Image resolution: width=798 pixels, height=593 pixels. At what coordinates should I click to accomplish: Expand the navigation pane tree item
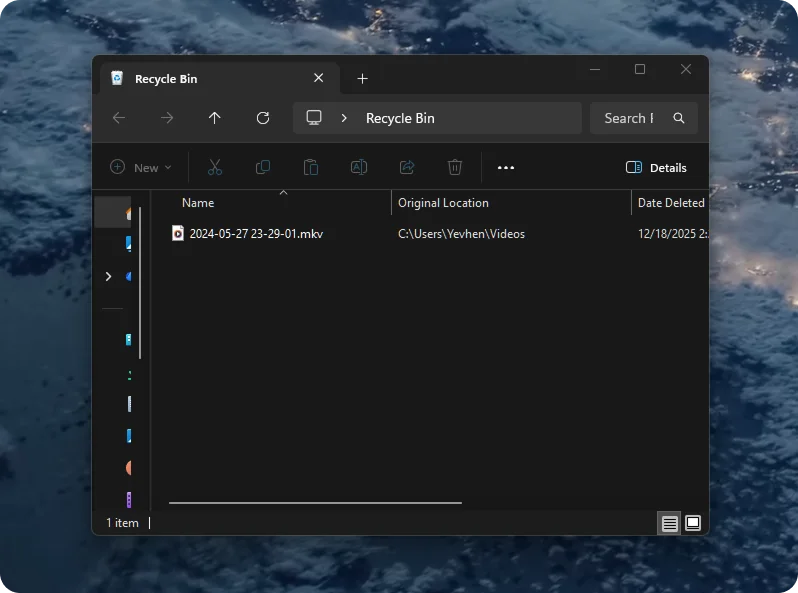[108, 276]
